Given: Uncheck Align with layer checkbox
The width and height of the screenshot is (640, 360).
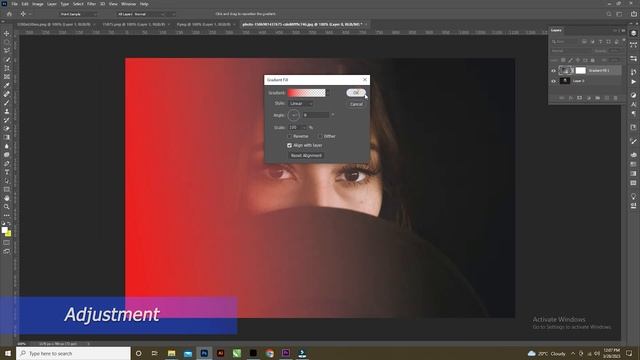Looking at the screenshot, I should [x=289, y=145].
